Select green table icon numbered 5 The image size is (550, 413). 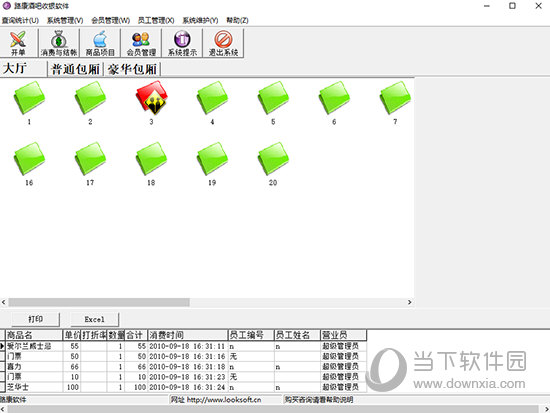(x=274, y=98)
